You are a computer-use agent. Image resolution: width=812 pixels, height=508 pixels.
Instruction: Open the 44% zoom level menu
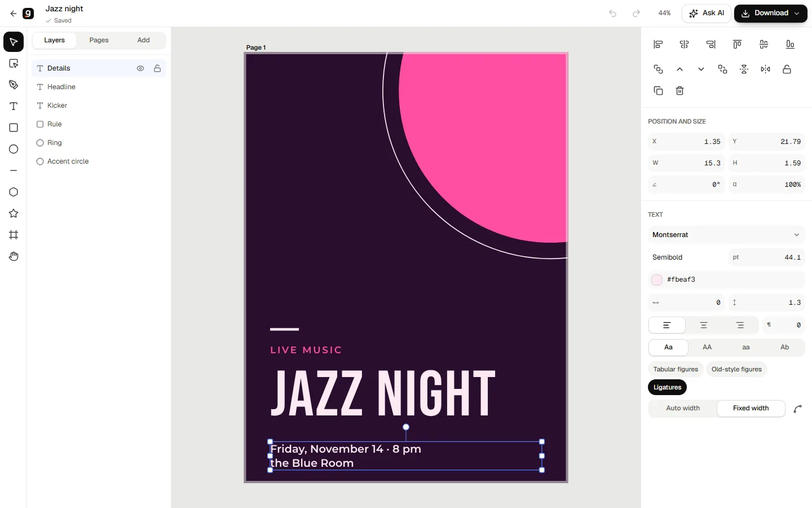tap(665, 14)
